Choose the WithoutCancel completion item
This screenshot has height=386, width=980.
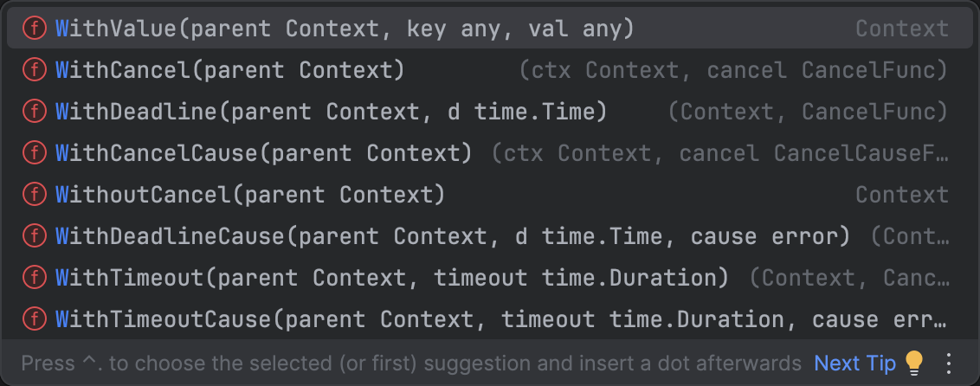click(249, 195)
